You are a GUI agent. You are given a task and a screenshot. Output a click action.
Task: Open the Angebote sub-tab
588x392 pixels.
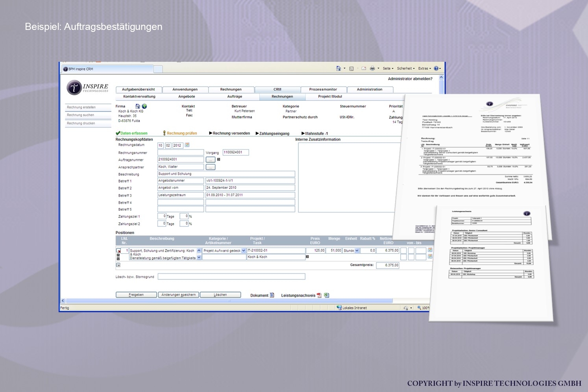coord(187,96)
